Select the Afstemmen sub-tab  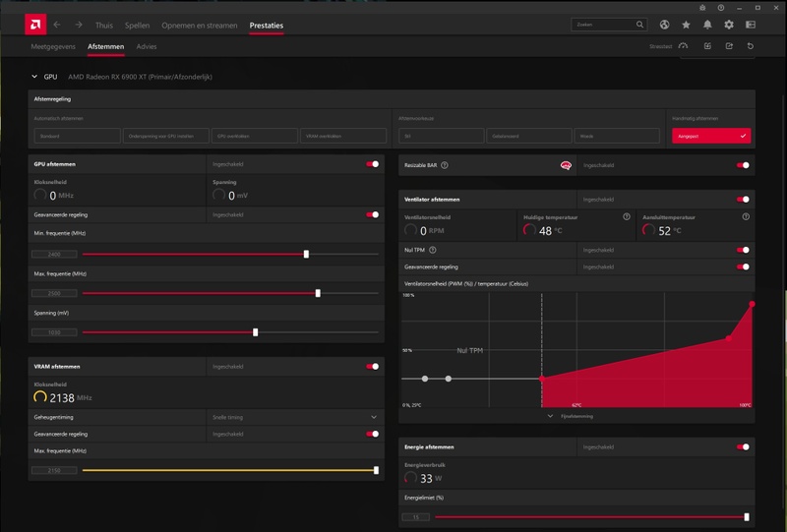click(x=105, y=46)
